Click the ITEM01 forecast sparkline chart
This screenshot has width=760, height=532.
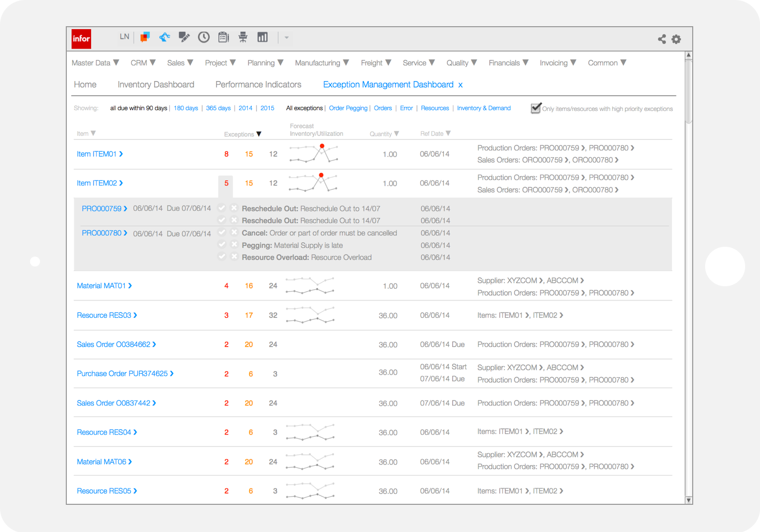point(314,154)
